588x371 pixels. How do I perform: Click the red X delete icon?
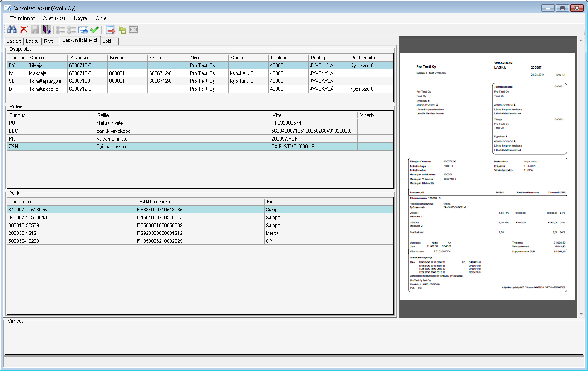24,30
